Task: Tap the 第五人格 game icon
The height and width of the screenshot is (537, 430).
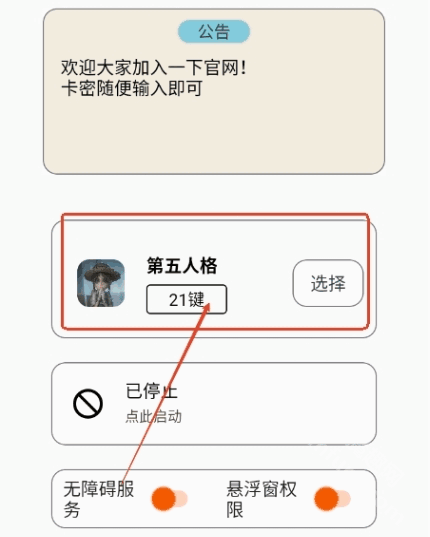Action: [101, 283]
